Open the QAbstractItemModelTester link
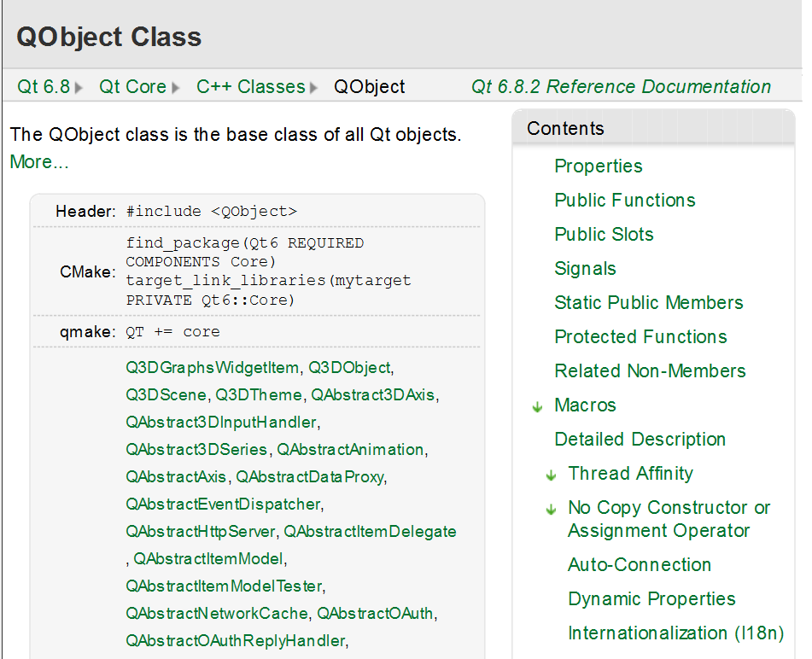The image size is (812, 659). click(x=224, y=586)
